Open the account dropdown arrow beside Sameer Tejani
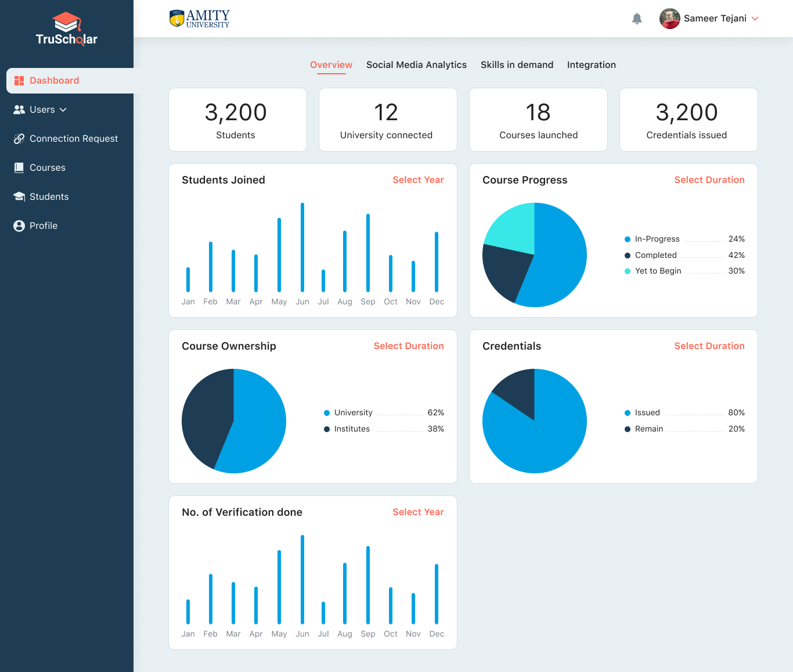Image resolution: width=793 pixels, height=672 pixels. [755, 19]
